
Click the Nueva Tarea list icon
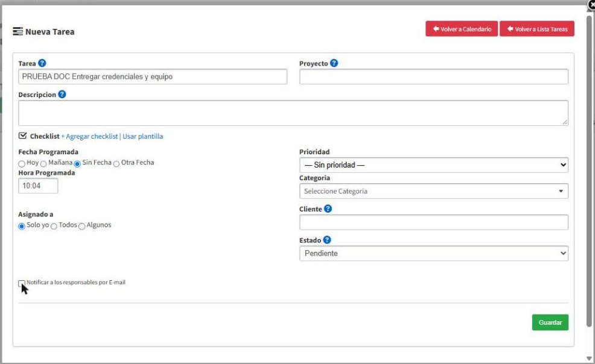pyautogui.click(x=17, y=31)
